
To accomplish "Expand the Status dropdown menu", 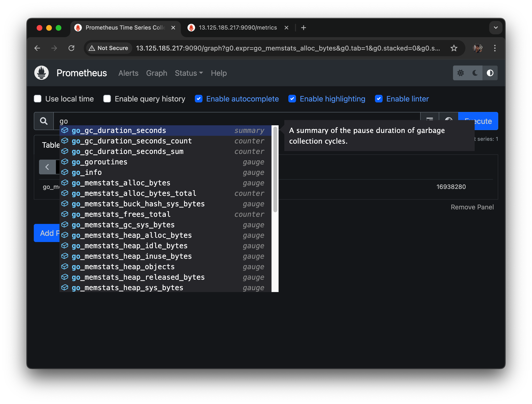I will click(x=189, y=73).
